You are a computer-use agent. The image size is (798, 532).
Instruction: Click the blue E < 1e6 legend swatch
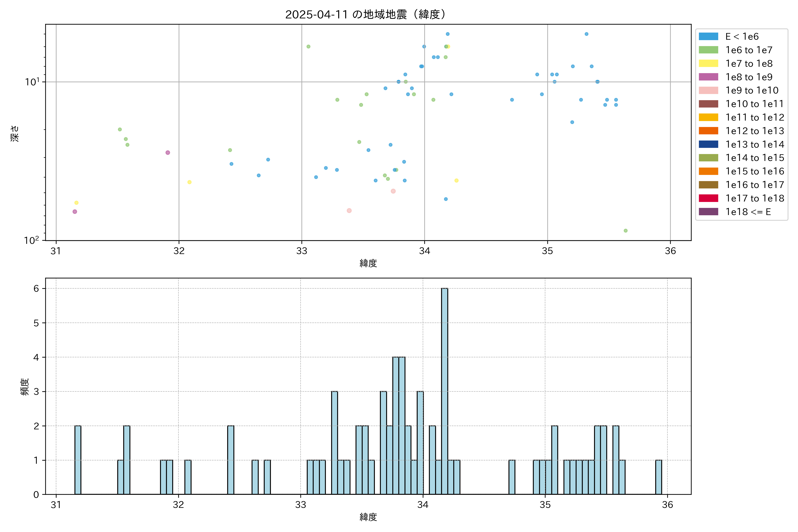[708, 36]
